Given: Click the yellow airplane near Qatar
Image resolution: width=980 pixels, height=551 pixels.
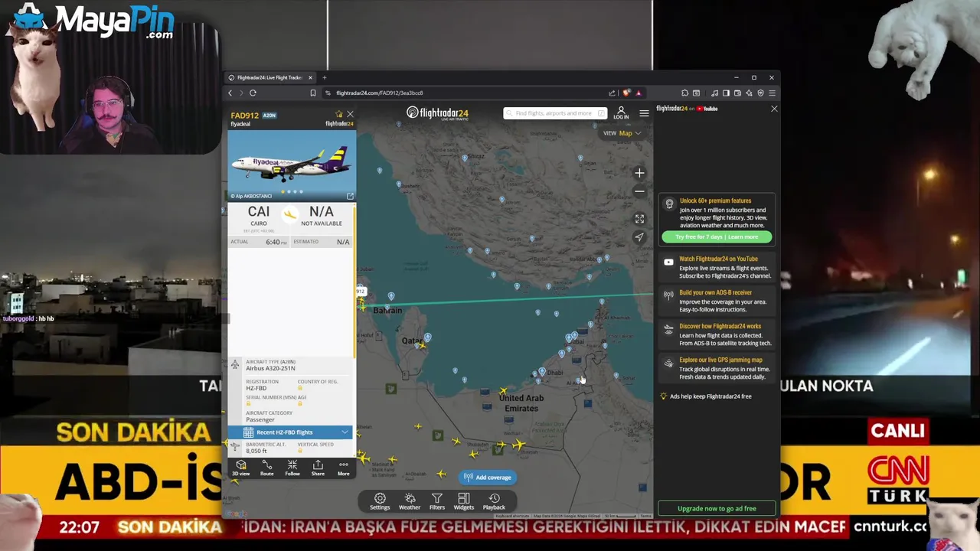Looking at the screenshot, I should (x=421, y=346).
